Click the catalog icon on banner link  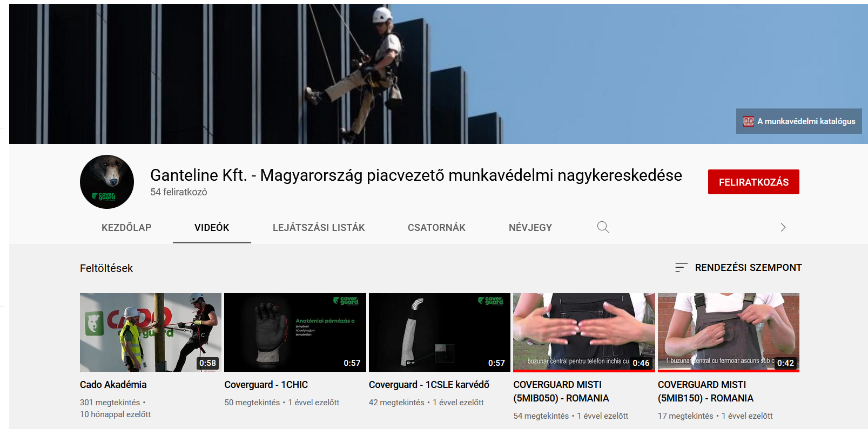tap(748, 121)
